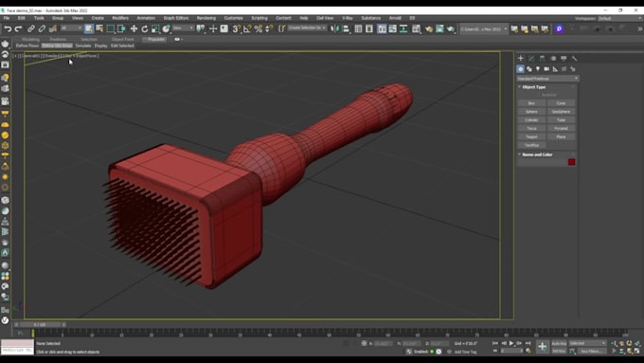This screenshot has height=363, width=644.
Task: Click the Align tool icon
Action: 346,28
